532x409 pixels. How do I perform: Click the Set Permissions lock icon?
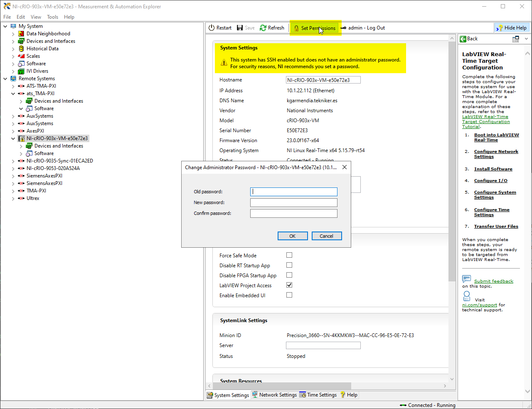[296, 28]
